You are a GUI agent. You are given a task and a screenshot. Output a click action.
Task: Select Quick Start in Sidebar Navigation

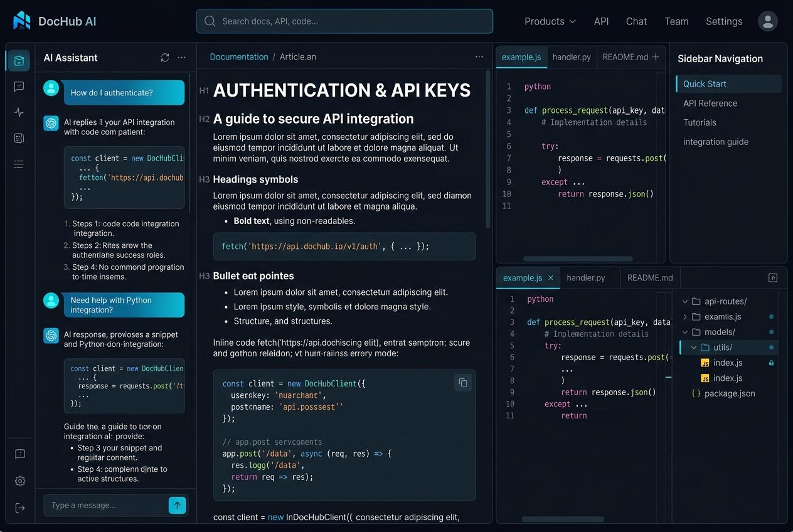pos(728,84)
